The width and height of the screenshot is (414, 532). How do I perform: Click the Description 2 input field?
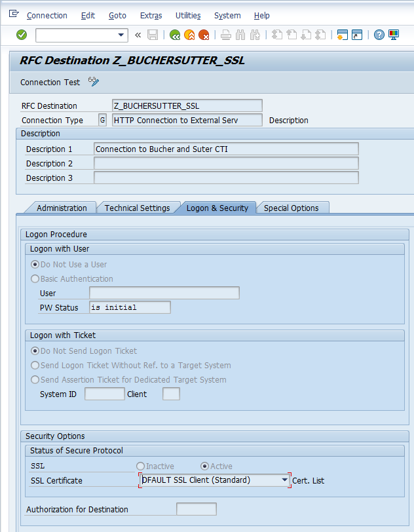[226, 164]
